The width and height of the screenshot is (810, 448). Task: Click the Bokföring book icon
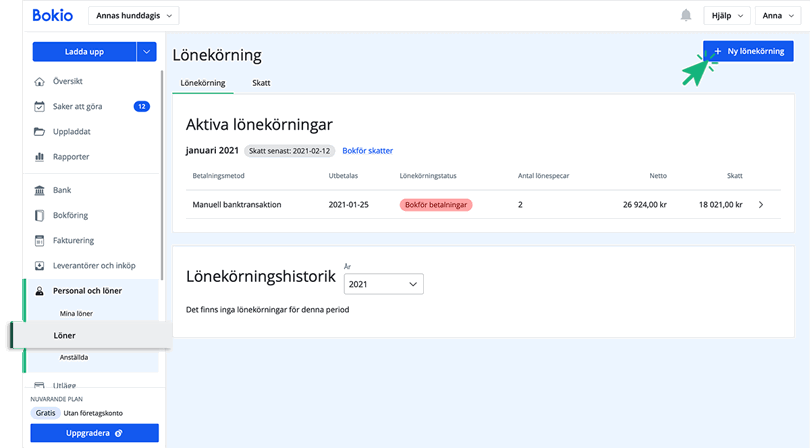[39, 215]
